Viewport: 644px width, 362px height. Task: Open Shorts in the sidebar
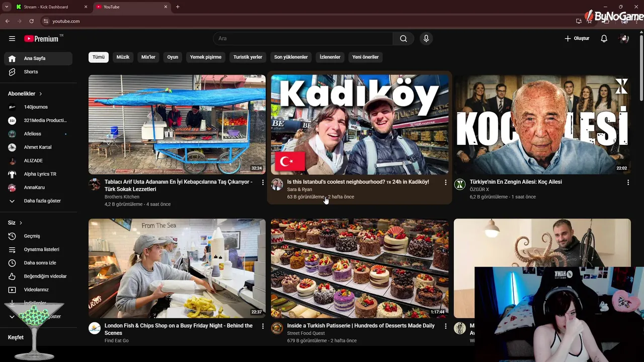tap(38, 72)
